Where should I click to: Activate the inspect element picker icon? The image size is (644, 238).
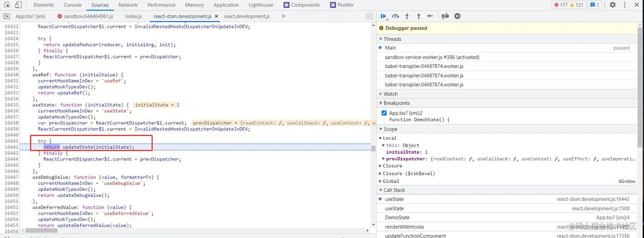click(x=7, y=5)
